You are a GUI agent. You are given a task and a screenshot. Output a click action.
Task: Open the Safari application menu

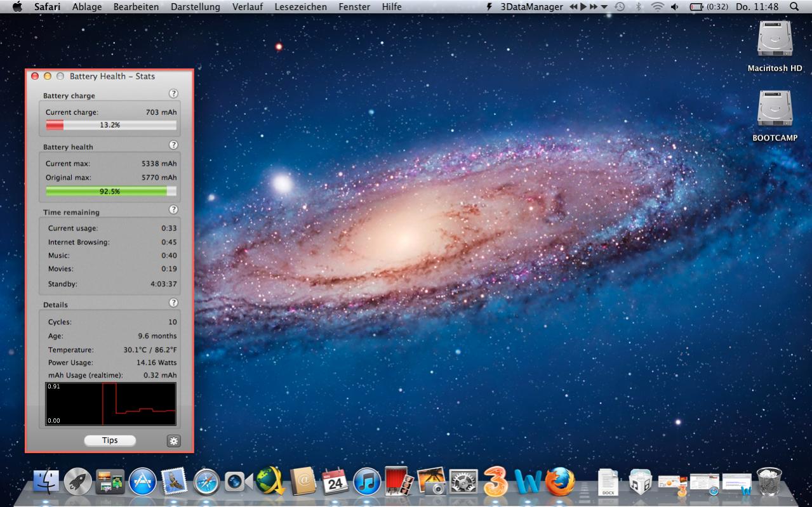[48, 7]
